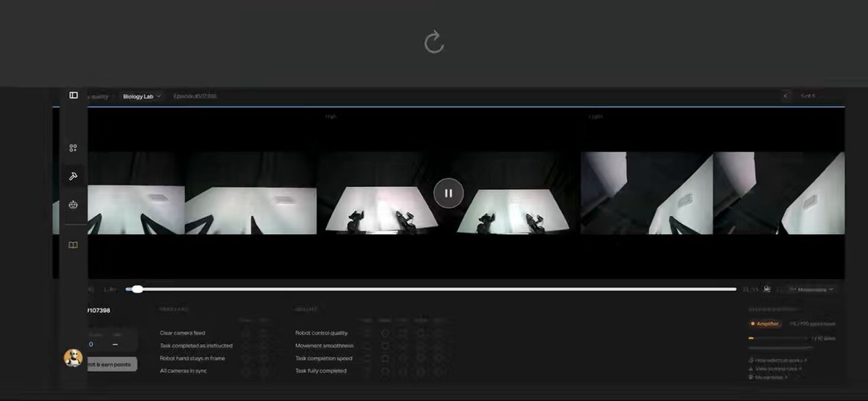
Task: Select the hammer tool icon in sidebar
Action: 73,176
